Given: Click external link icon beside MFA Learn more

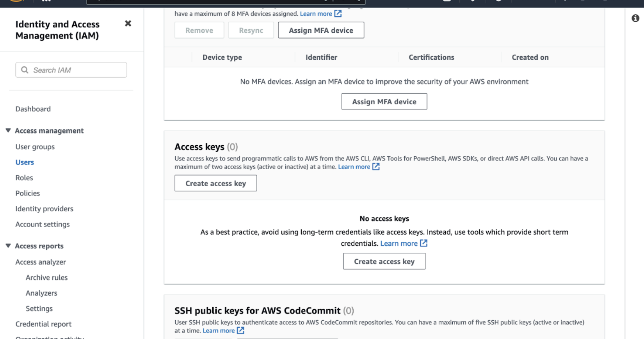Looking at the screenshot, I should 338,14.
